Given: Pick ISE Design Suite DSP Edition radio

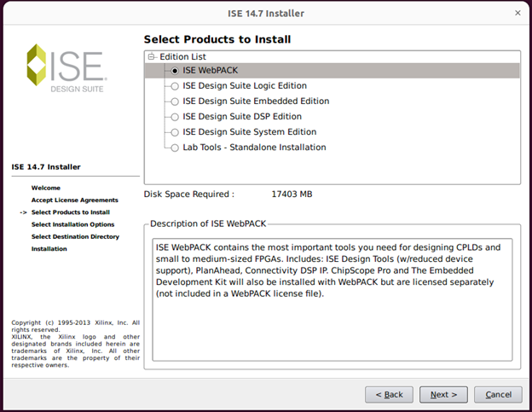Looking at the screenshot, I should click(175, 117).
